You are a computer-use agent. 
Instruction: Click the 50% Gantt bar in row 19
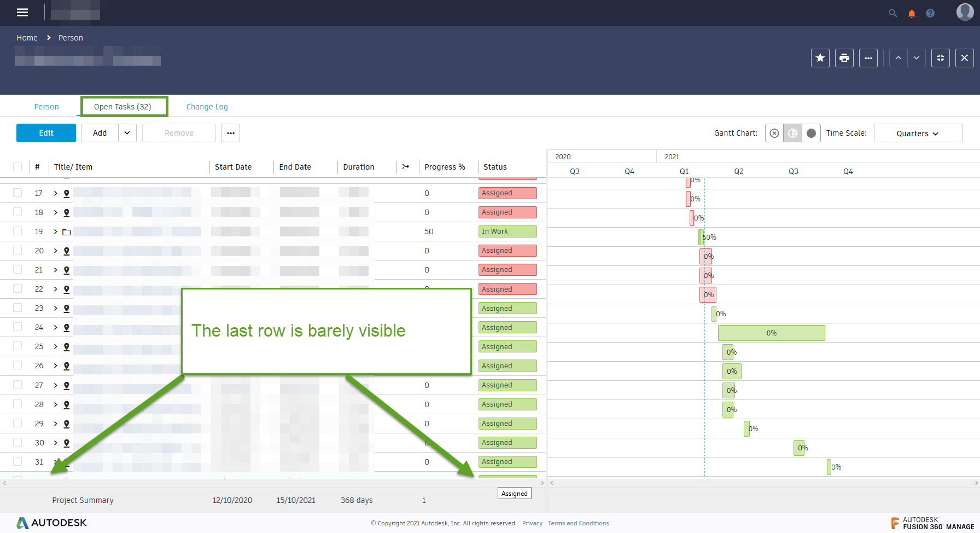tap(701, 237)
